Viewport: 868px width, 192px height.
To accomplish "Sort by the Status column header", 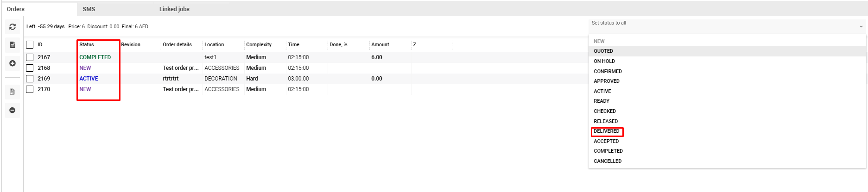I will (87, 45).
